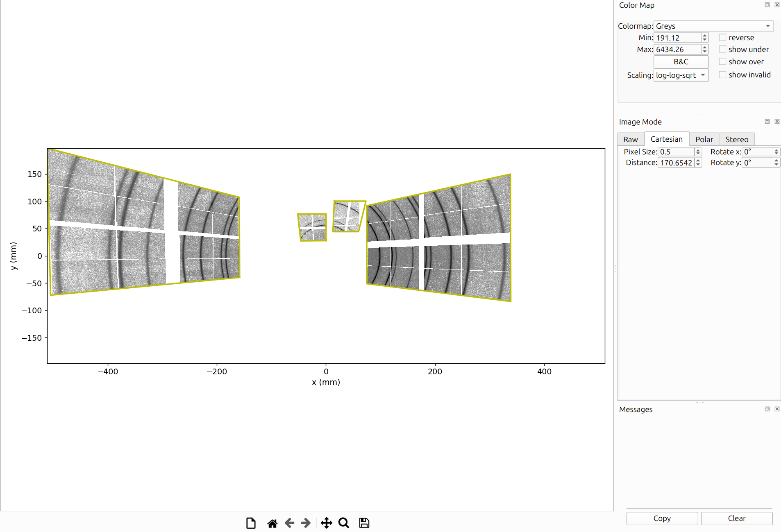Viewport: 781px width, 532px height.
Task: Go back to the previous view
Action: [289, 523]
